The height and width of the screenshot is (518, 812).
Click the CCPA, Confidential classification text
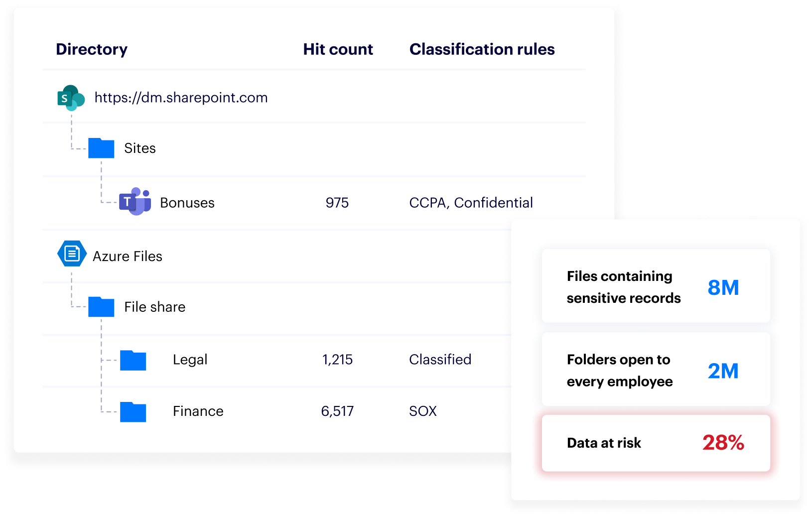coord(471,203)
